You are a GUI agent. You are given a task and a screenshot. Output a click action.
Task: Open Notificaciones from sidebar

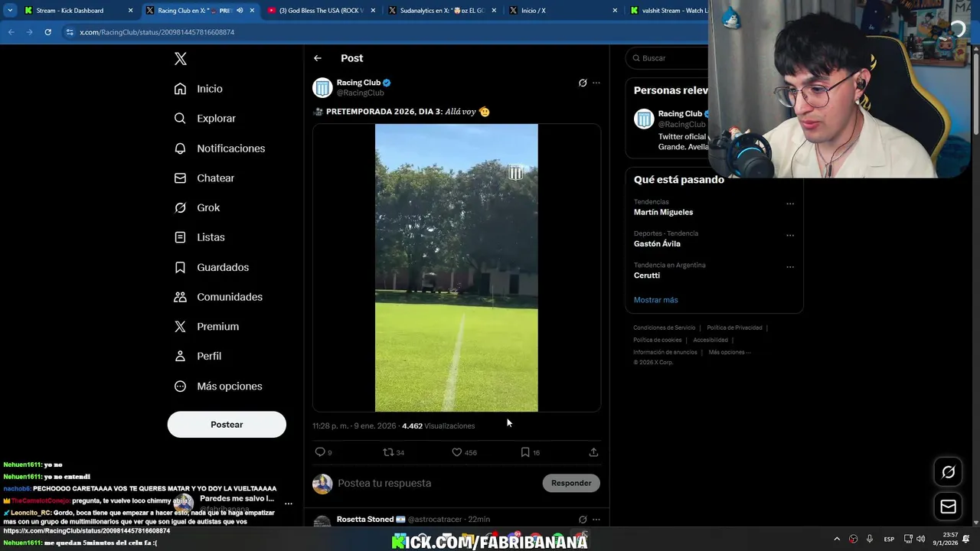[x=219, y=148]
